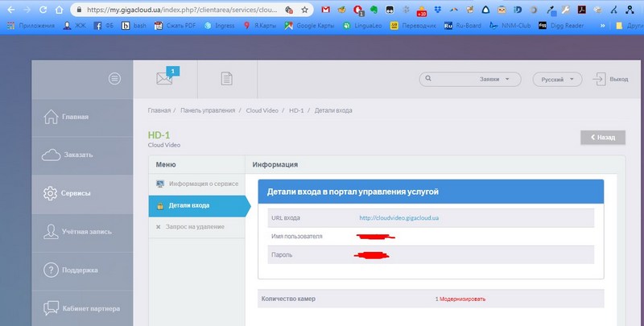Go back with the browser back arrow
The width and height of the screenshot is (644, 326).
tap(11, 10)
